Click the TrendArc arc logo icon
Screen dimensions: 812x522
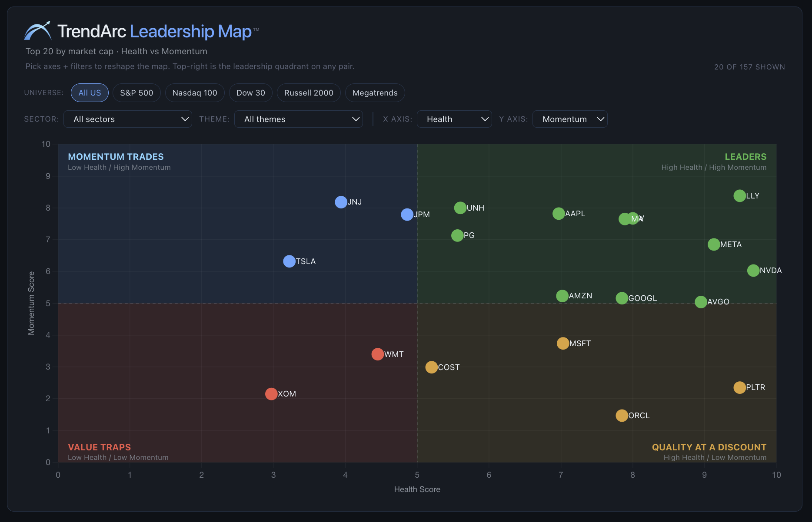point(37,31)
